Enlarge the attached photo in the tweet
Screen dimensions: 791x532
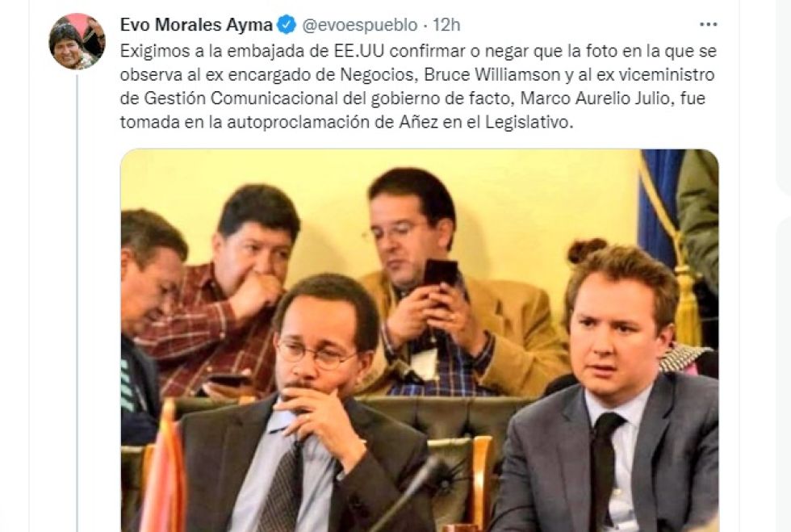(419, 340)
